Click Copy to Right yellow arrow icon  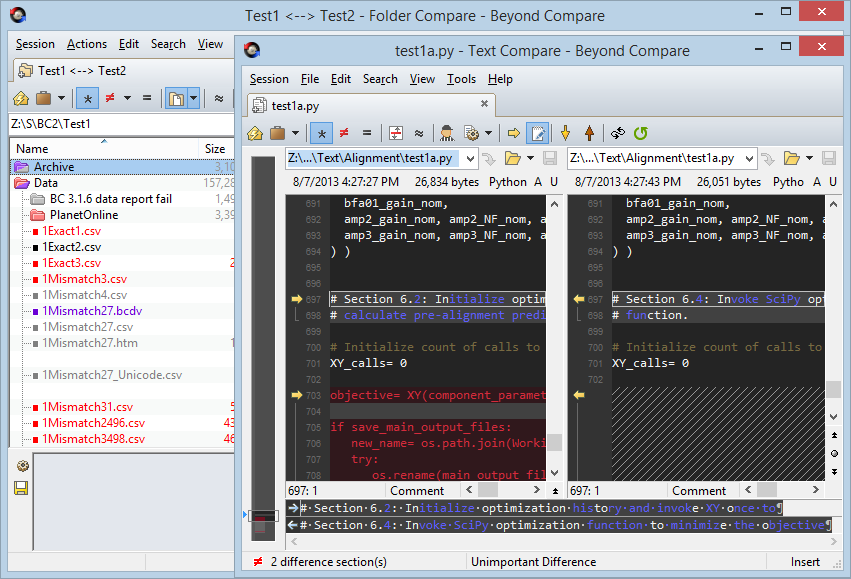(514, 132)
